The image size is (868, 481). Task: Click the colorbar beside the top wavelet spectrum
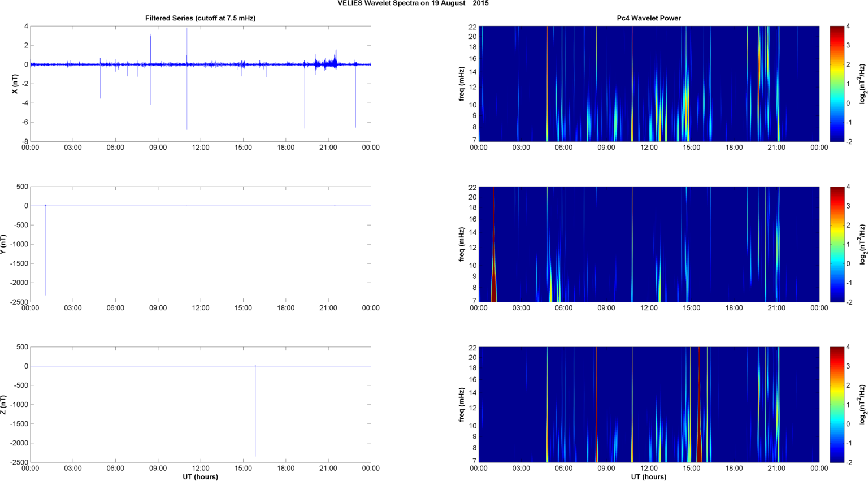coord(836,84)
